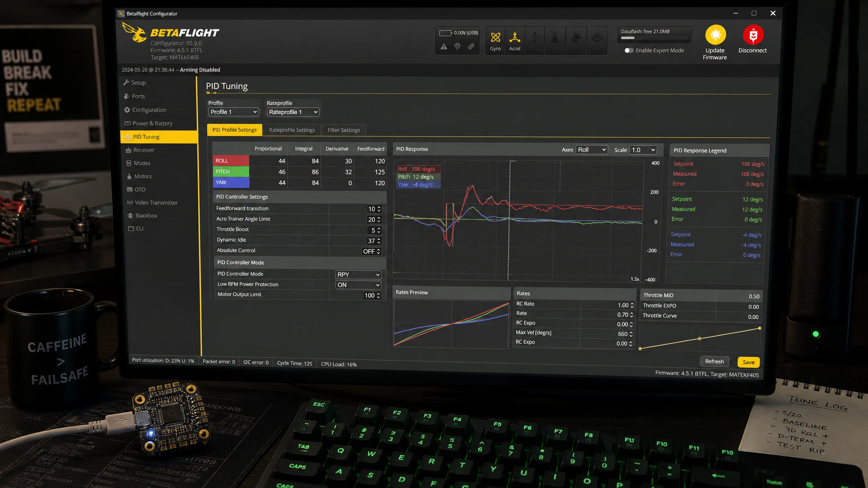The width and height of the screenshot is (868, 488).
Task: Open the Low RPM Power Protection dropdown
Action: point(358,285)
